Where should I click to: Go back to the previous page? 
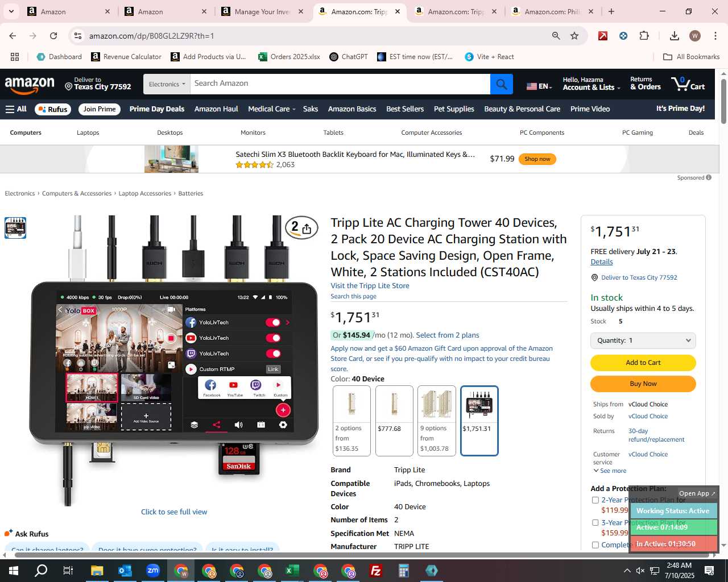tap(13, 36)
